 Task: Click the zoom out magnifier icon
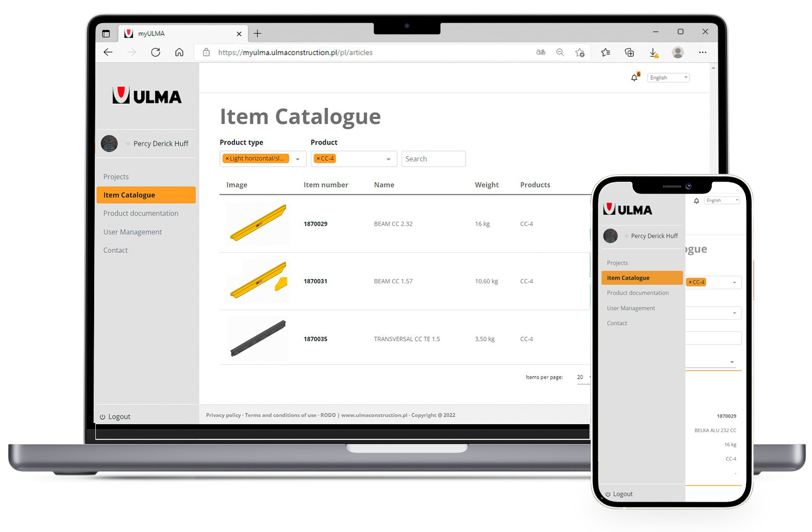pyautogui.click(x=560, y=53)
